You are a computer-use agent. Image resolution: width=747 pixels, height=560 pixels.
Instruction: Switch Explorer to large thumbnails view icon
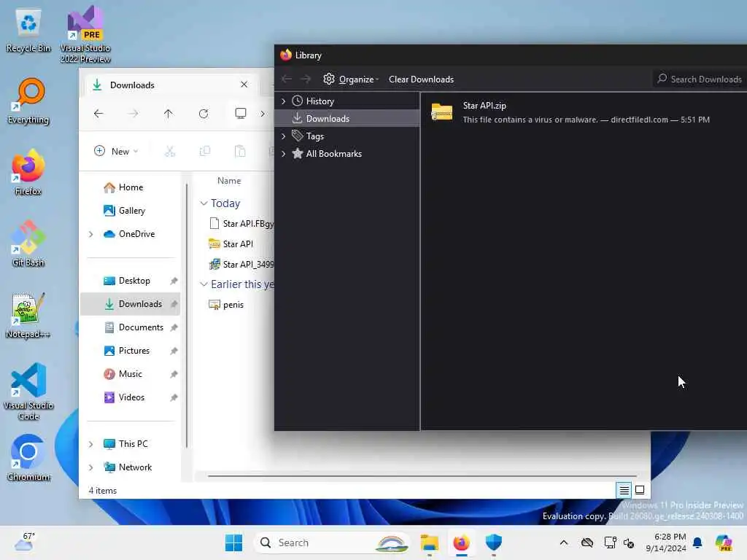(640, 490)
